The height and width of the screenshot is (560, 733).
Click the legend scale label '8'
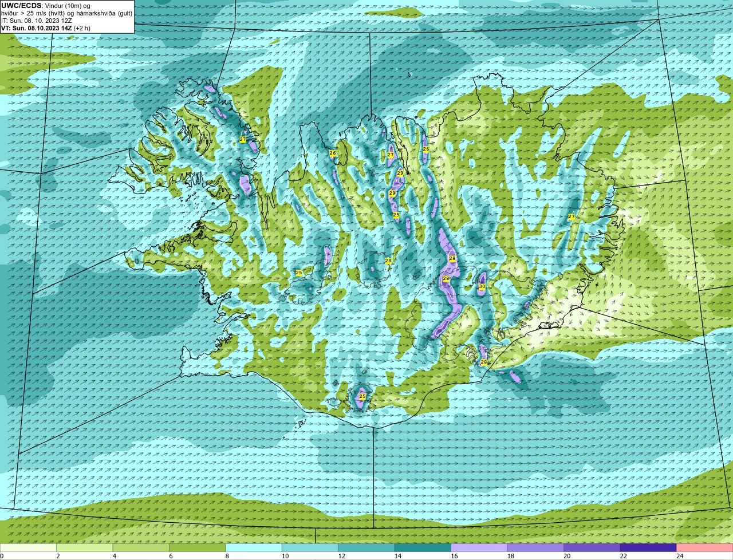[227, 555]
